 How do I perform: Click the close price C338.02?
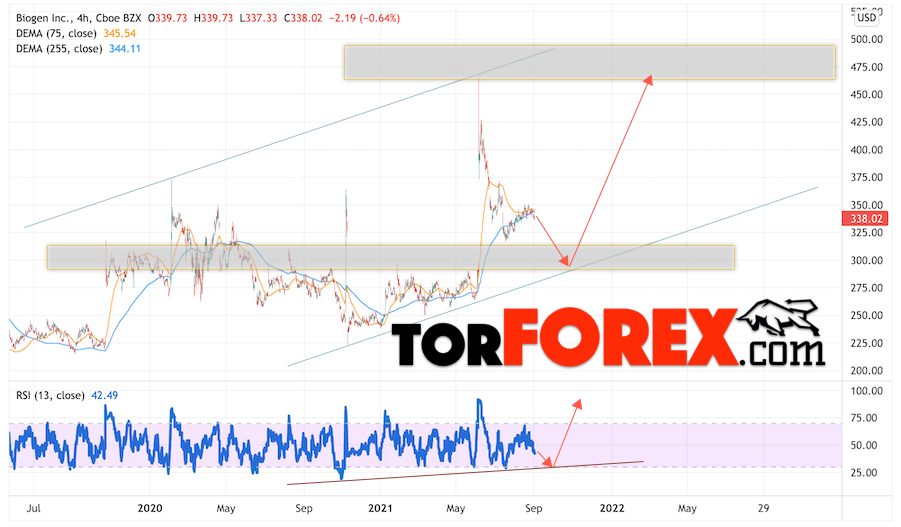click(x=303, y=18)
